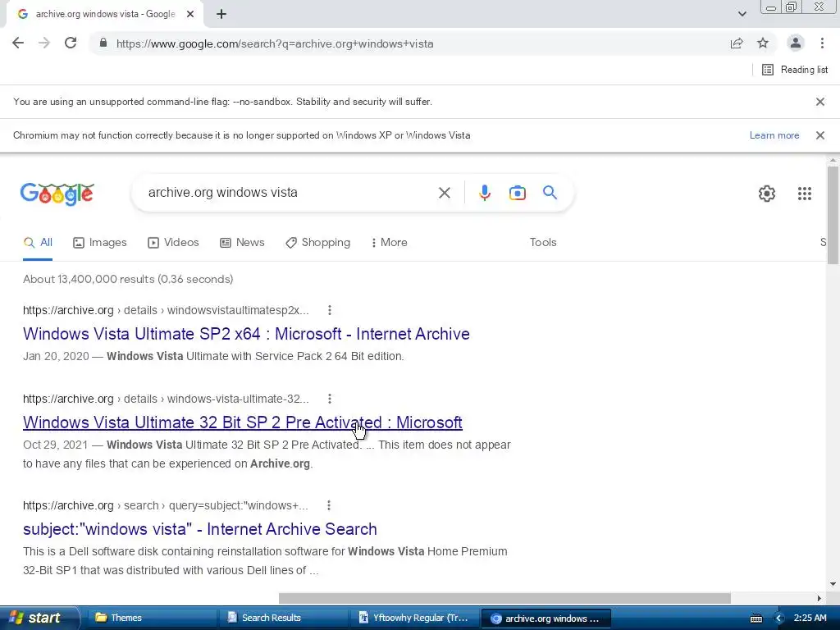Click the horizontal scrollbar thumb
Screen dimensions: 840x630
[x=504, y=598]
